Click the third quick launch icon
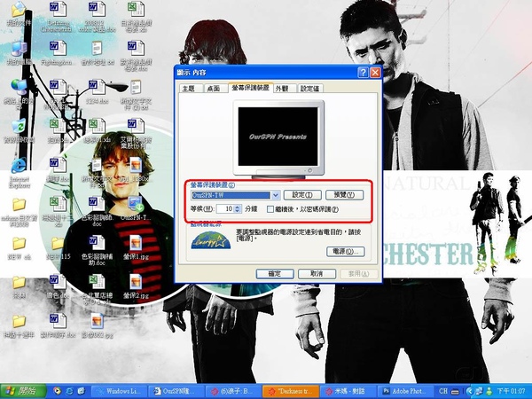 82,391
